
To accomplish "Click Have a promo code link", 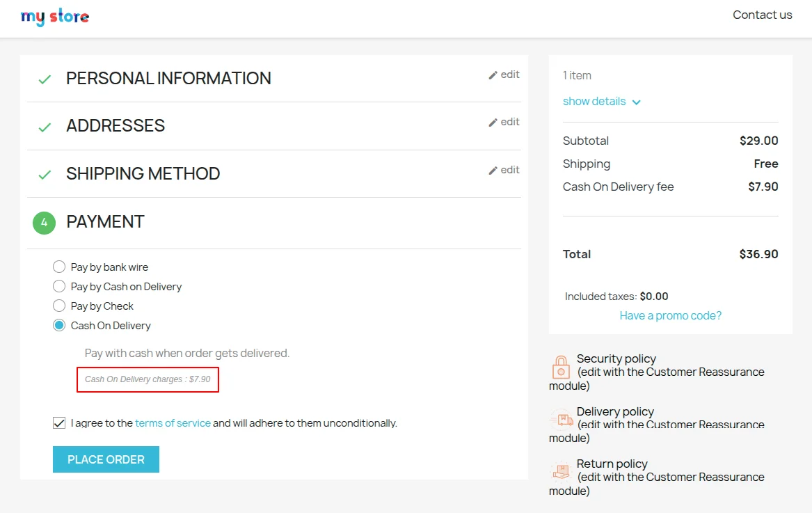I will [671, 315].
